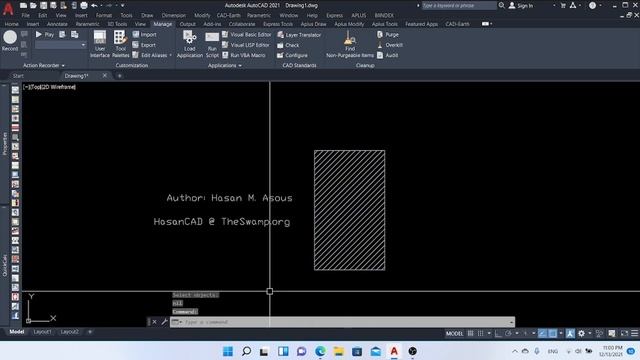The height and width of the screenshot is (360, 640).
Task: Open the Draw menu
Action: pos(147,15)
